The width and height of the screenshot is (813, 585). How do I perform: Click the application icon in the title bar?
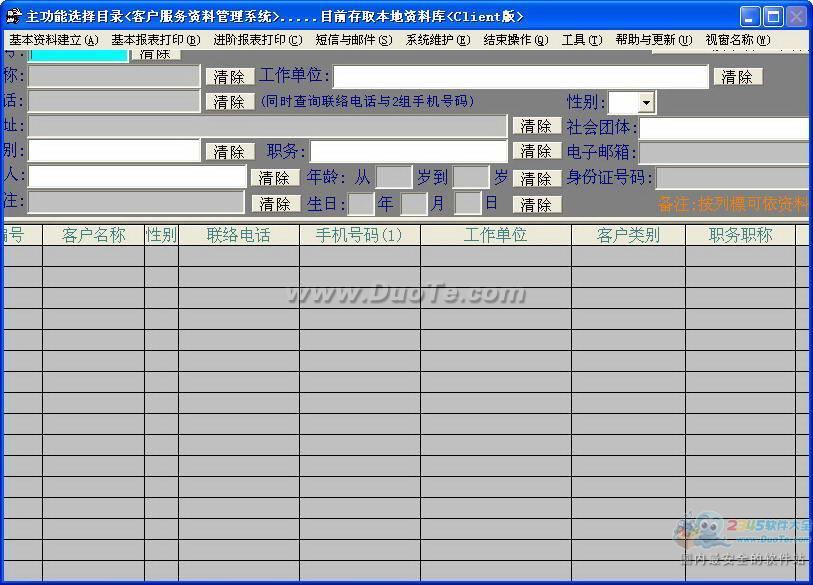click(x=13, y=16)
